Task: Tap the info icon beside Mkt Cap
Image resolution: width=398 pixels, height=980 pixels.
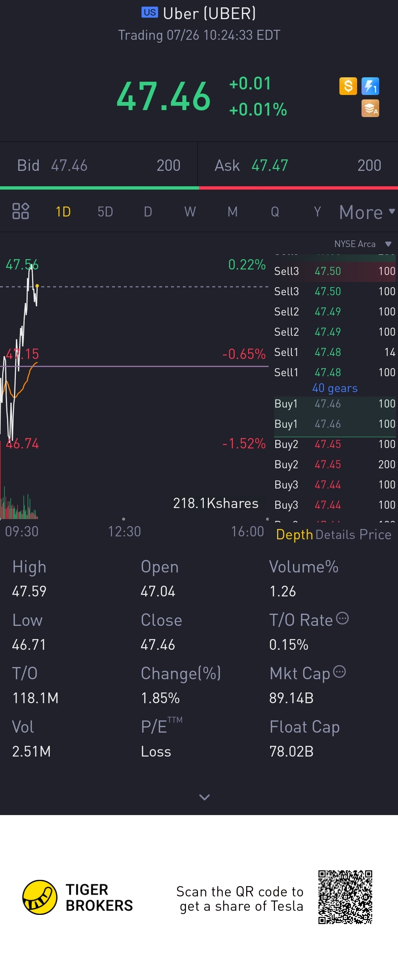Action: (x=339, y=672)
